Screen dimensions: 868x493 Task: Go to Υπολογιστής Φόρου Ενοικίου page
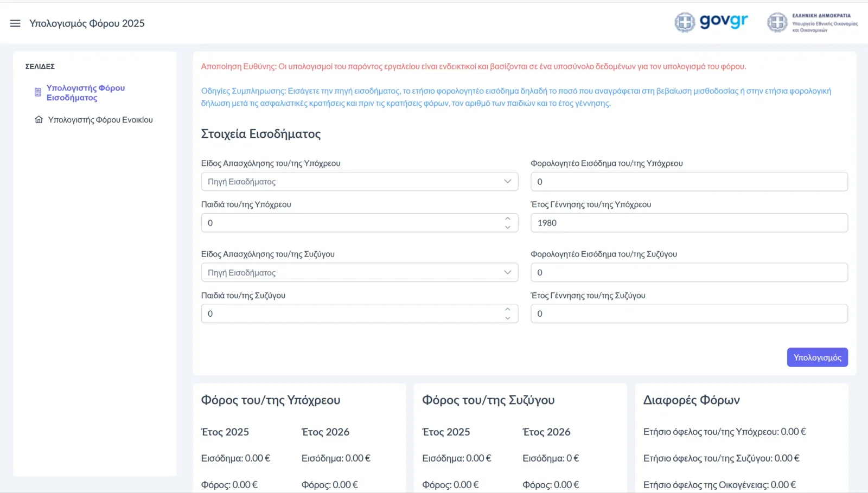click(x=100, y=120)
